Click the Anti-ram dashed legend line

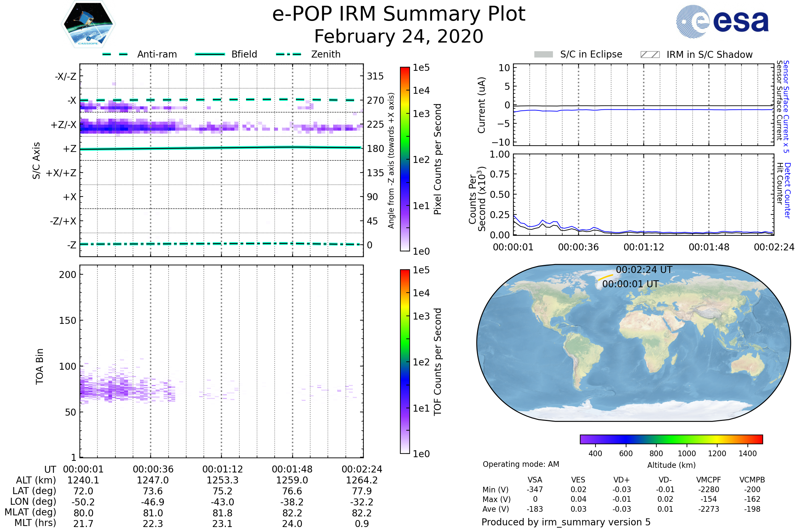click(115, 54)
